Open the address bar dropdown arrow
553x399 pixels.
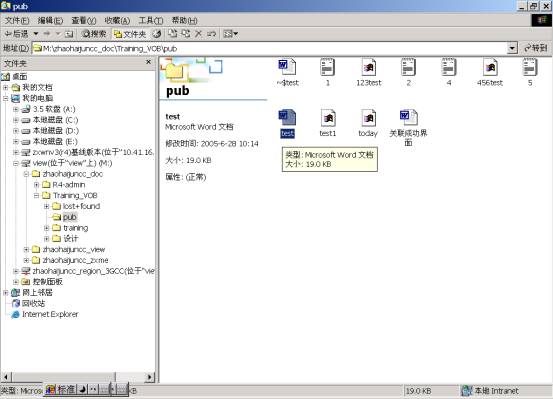(x=512, y=48)
